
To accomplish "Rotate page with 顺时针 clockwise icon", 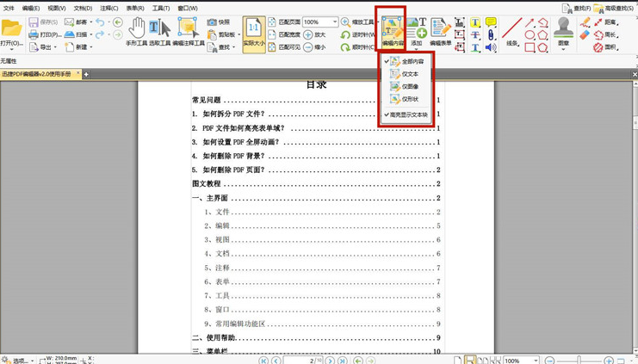I will point(345,47).
